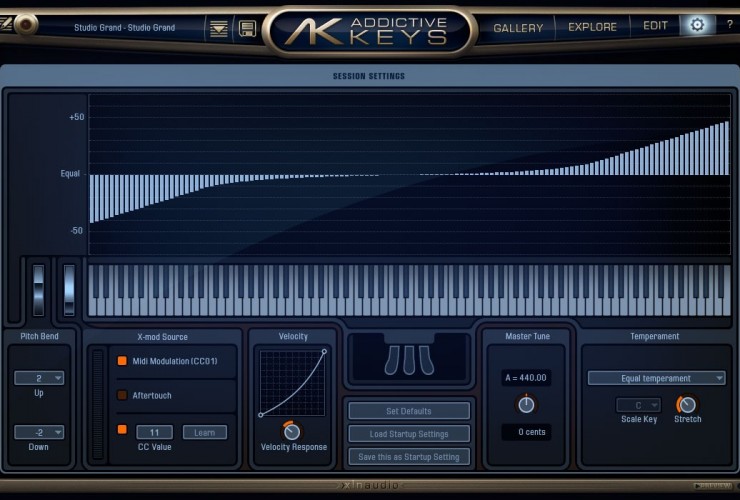Click the Addictive Keys logo
Screen dimensions: 740x500
click(369, 31)
